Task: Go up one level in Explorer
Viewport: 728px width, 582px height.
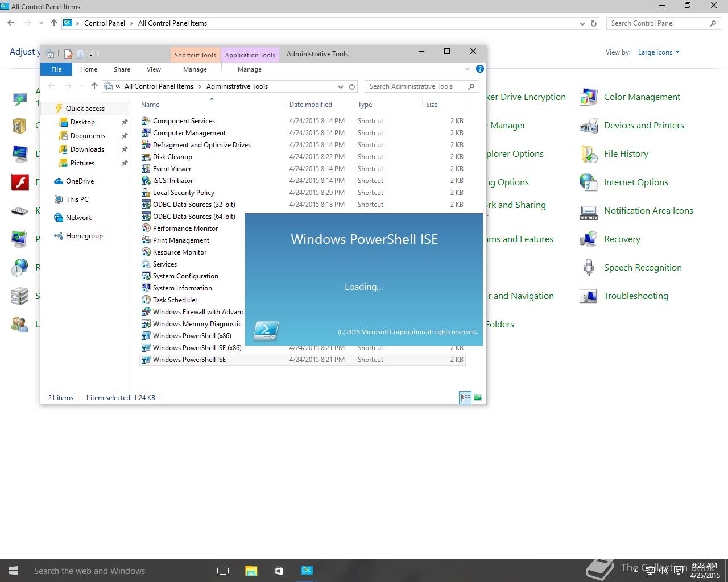Action: (94, 86)
